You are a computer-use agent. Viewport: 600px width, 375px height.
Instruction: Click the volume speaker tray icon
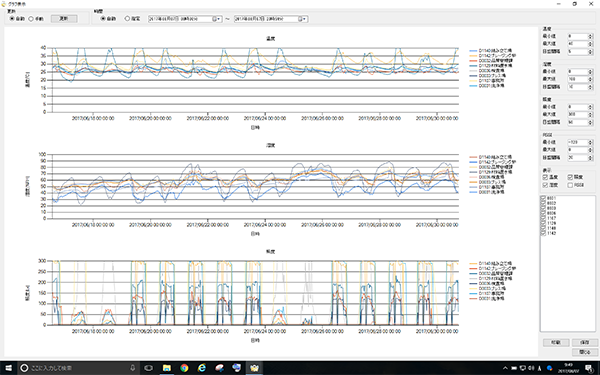(x=532, y=368)
